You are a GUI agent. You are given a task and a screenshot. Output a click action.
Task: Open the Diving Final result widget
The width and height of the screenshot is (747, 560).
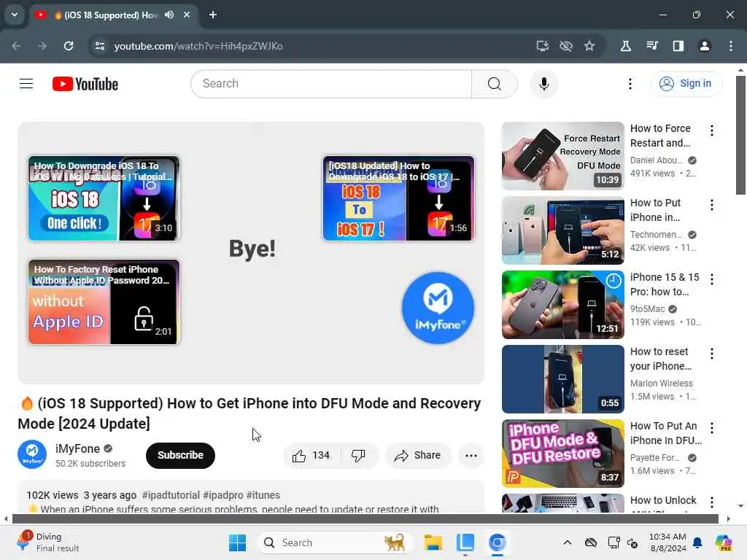47,542
